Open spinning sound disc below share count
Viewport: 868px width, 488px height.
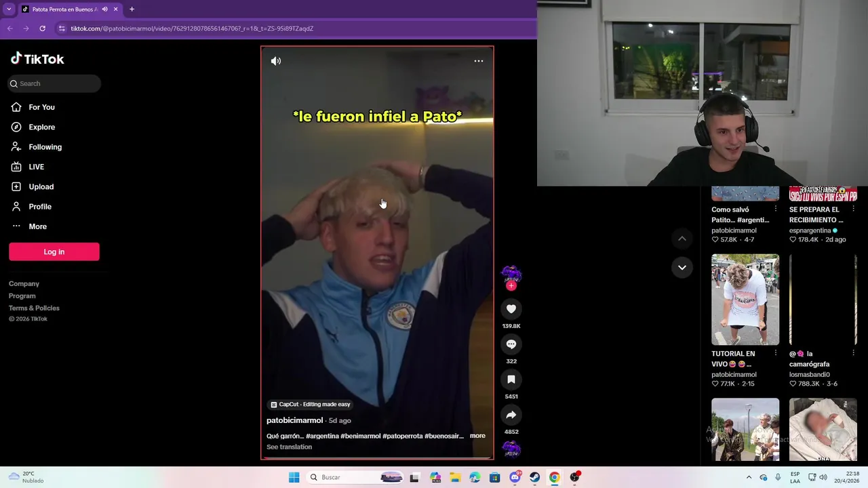[511, 449]
